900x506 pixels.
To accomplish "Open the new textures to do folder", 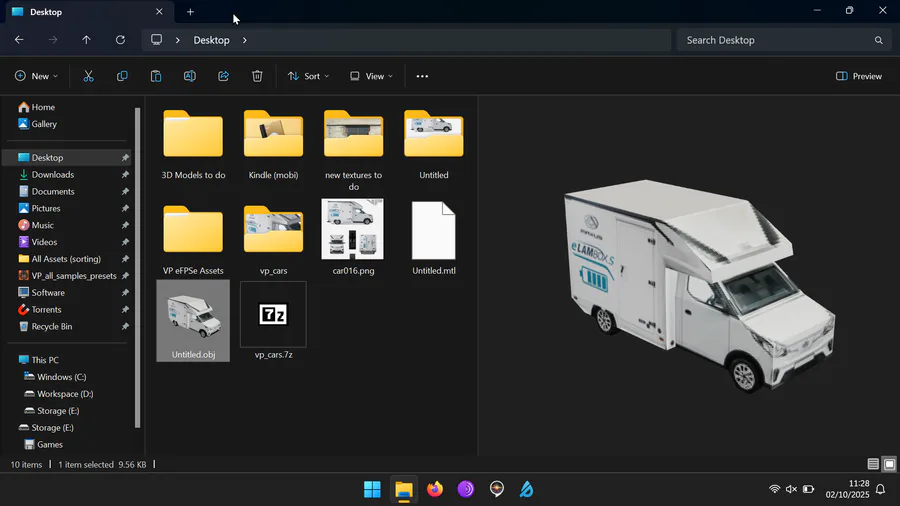I will 353,150.
